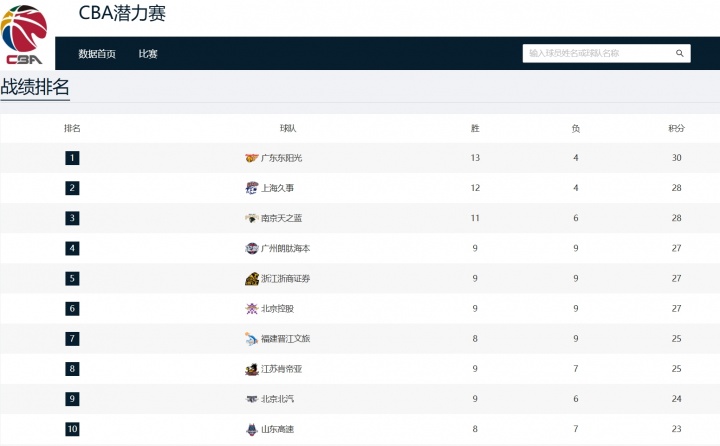The height and width of the screenshot is (446, 720).
Task: Open 北京北汽 team link
Action: click(x=277, y=399)
